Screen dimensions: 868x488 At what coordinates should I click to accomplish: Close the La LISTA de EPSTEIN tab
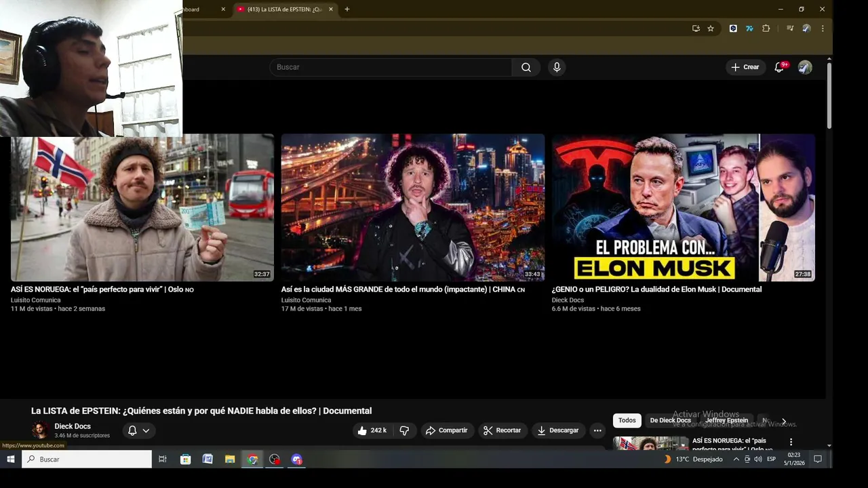click(331, 9)
